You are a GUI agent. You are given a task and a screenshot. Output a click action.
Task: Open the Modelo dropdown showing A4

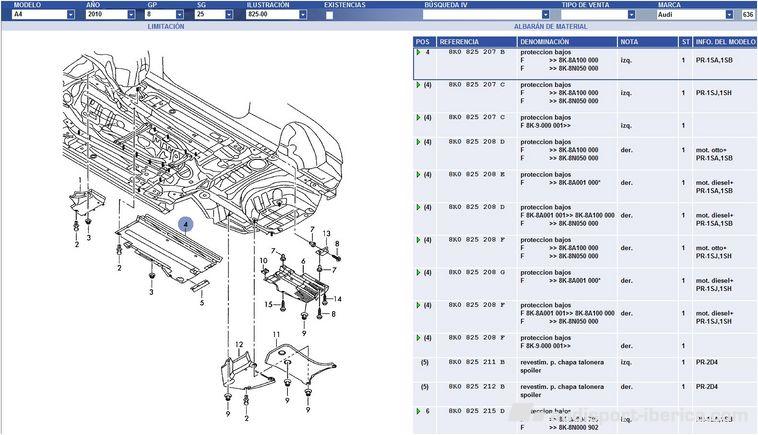pos(70,15)
